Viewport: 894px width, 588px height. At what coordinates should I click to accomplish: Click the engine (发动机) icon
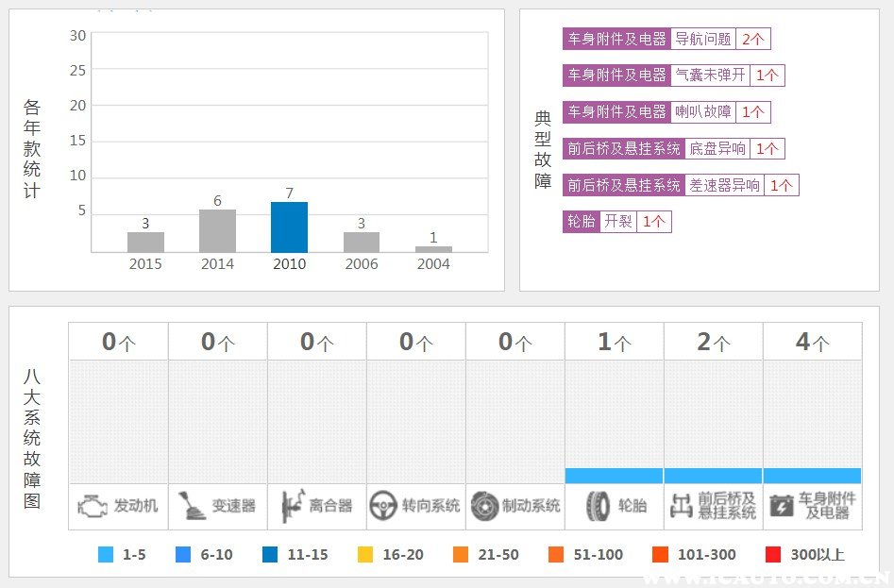(x=93, y=506)
